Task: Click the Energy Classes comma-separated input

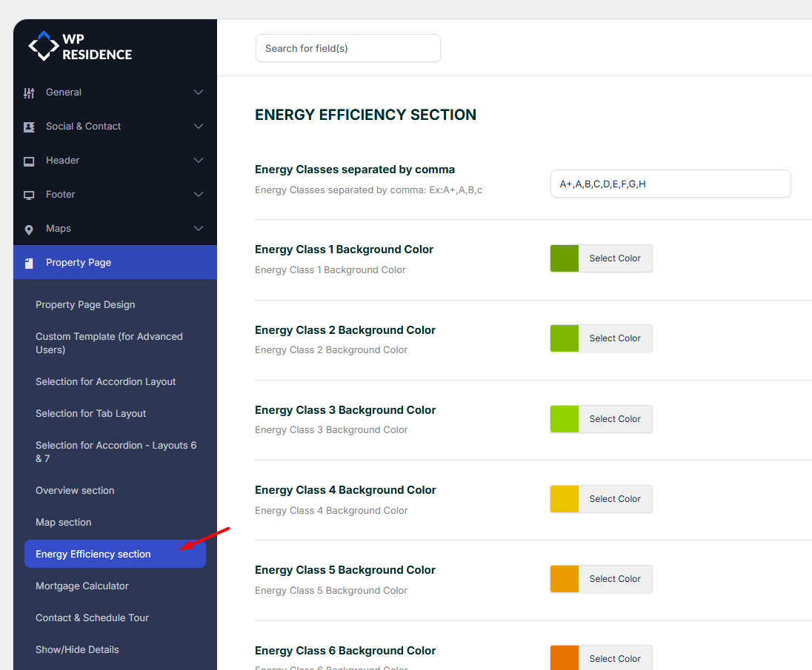Action: (670, 184)
